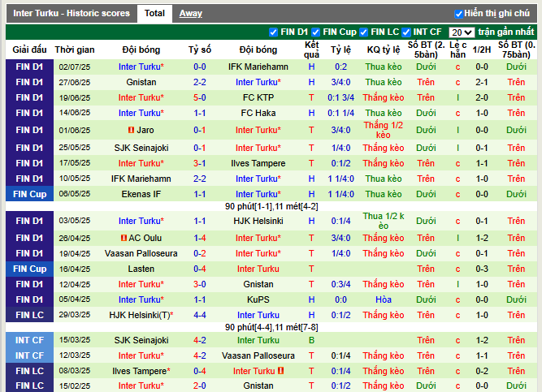Open HJK Helsinki link in 03/05/25 row
This screenshot has width=542, height=392.
pos(258,221)
